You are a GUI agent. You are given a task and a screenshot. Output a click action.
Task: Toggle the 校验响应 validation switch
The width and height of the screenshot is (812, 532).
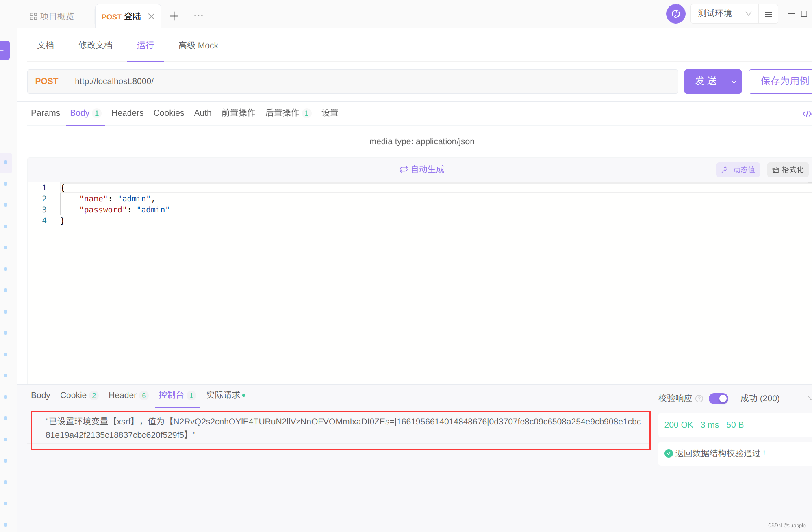tap(718, 399)
